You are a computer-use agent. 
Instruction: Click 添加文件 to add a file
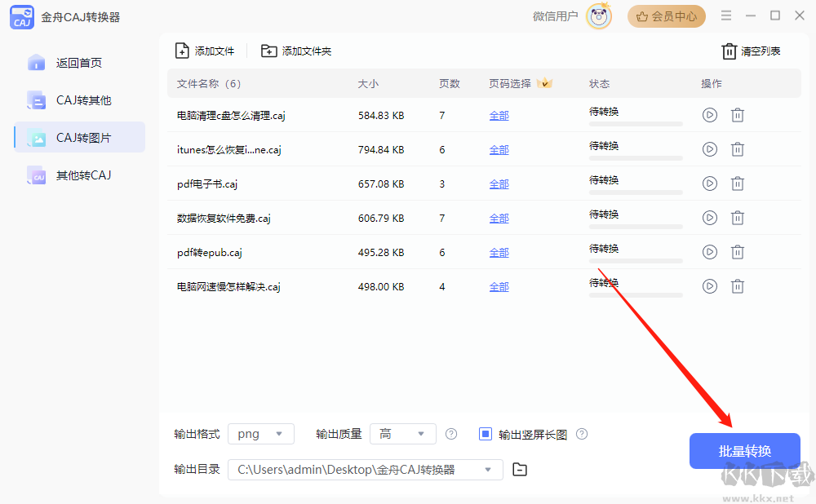[205, 51]
